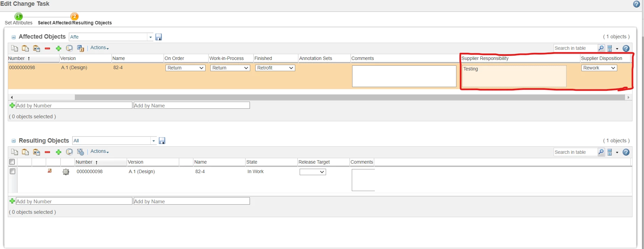
Task: Click revise/gear checkmark icon in Resulting Objects toolbar
Action: (x=81, y=152)
